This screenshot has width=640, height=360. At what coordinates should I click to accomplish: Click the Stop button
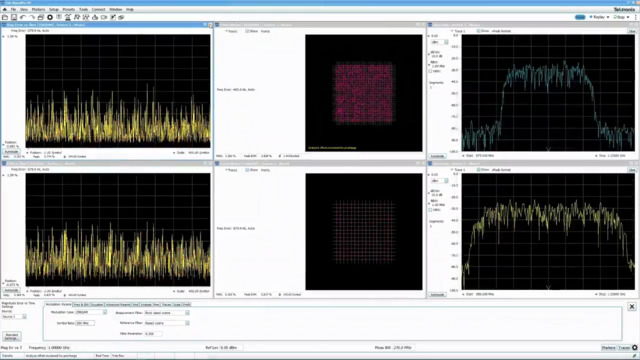620,17
